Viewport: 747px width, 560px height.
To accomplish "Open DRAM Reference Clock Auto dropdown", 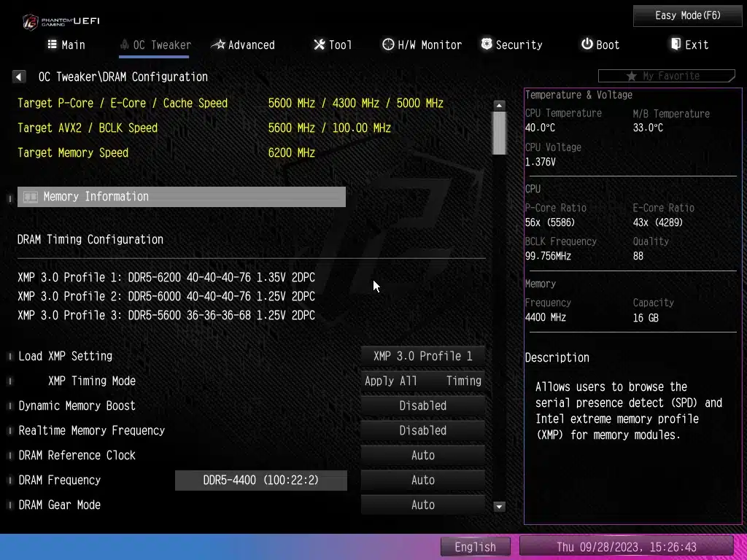I will pyautogui.click(x=422, y=455).
